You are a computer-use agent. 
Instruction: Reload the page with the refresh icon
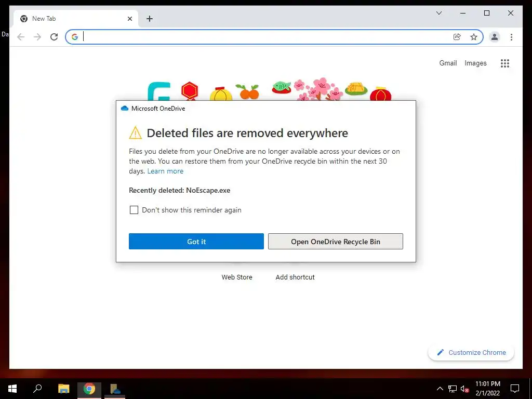tap(54, 37)
